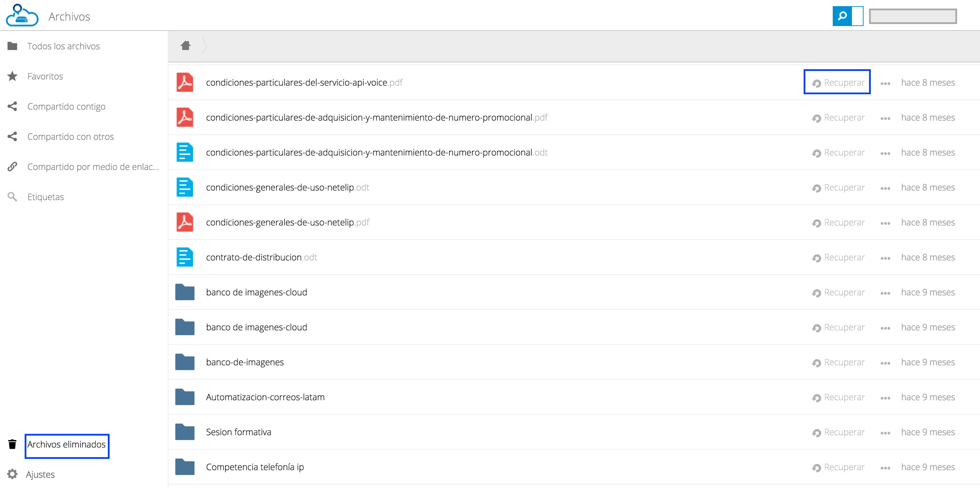The height and width of the screenshot is (488, 980).
Task: Open contrato-de-distribucion.odt file name
Action: 261,257
